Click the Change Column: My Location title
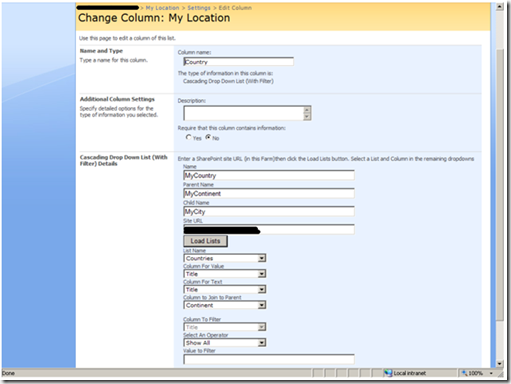This screenshot has width=511, height=384. 154,18
